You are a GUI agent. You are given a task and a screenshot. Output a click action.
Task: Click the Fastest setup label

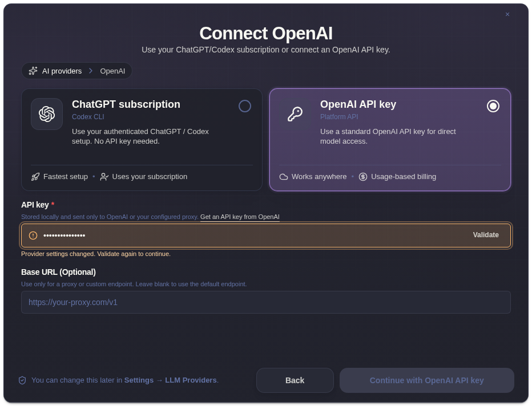(66, 177)
